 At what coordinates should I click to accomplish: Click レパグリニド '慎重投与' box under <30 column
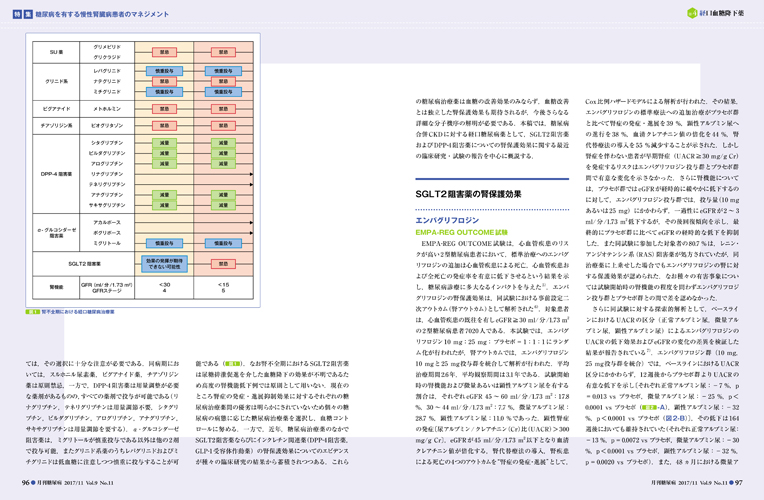point(164,71)
